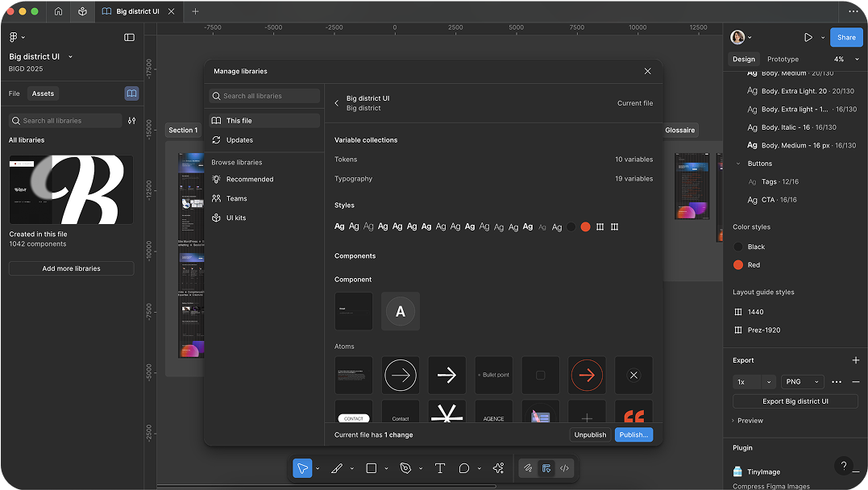Select the Black color style swatch
Screen dimensions: 868x490
(738, 247)
